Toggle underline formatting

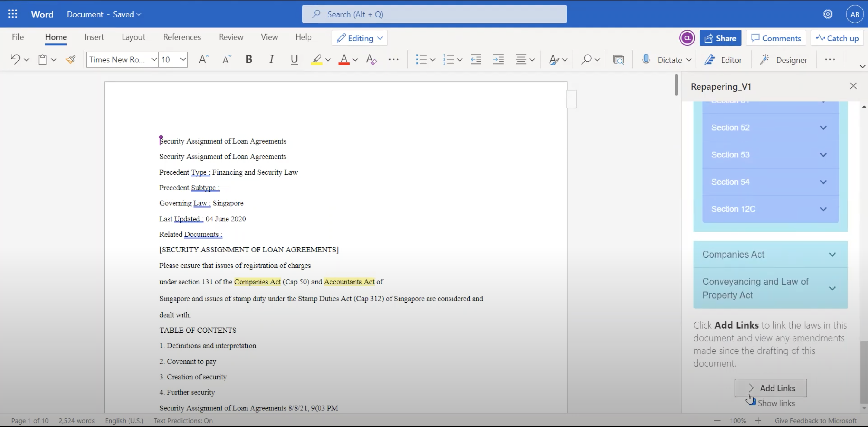pyautogui.click(x=294, y=60)
